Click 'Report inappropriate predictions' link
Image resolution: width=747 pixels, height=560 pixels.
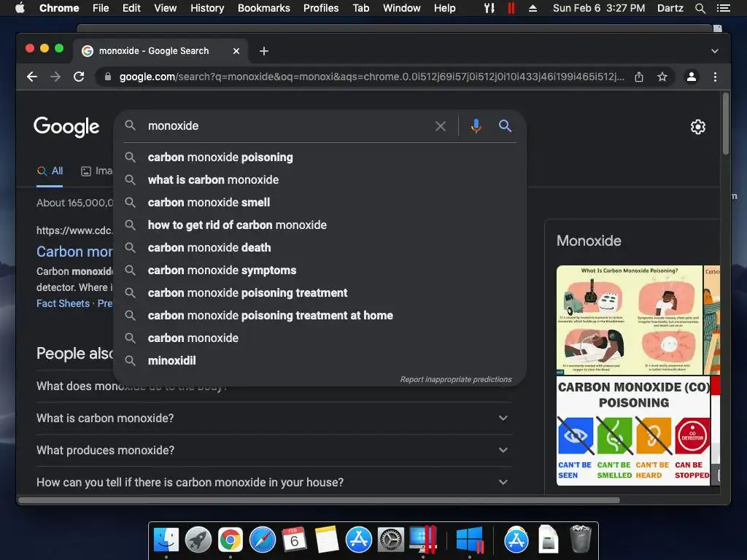point(455,379)
